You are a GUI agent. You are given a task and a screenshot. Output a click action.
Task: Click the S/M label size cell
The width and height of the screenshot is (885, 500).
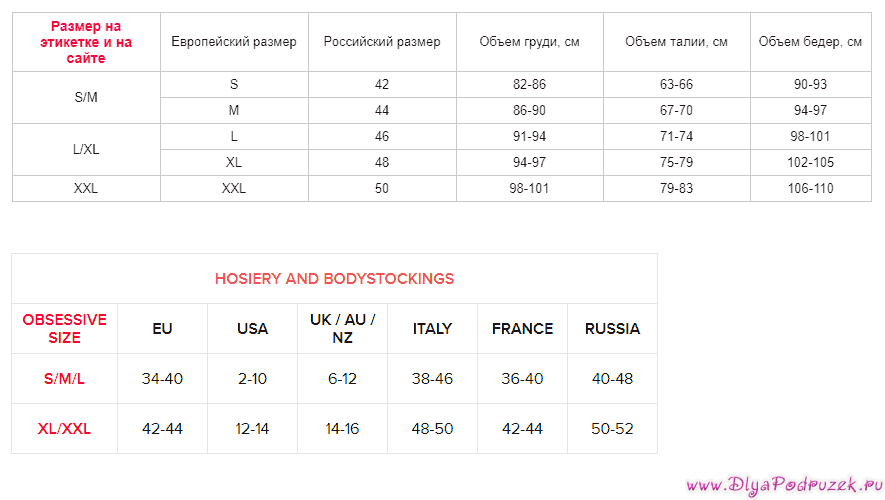pos(86,97)
